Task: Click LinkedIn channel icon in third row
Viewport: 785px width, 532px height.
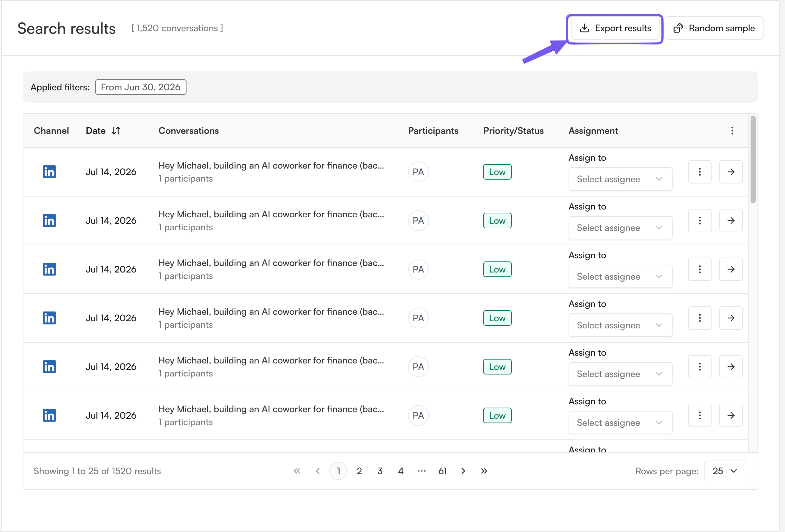Action: click(x=49, y=269)
